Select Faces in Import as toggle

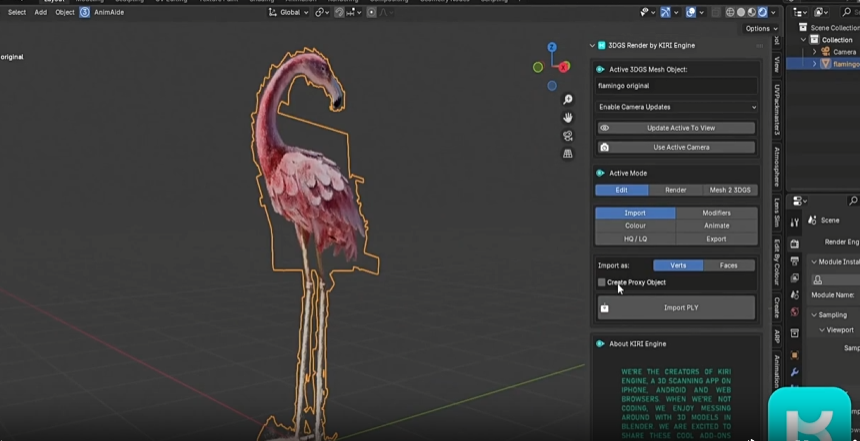click(729, 265)
